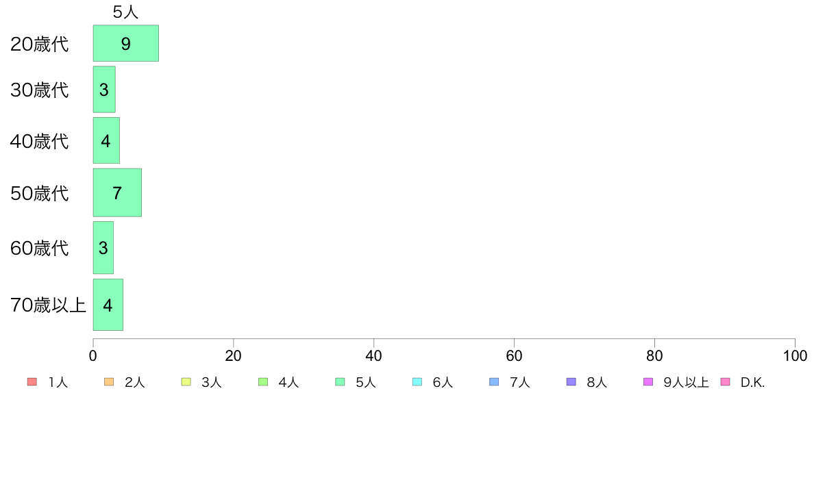Select the 70歳以上 bar showing 4
This screenshot has height=504, width=814.
tap(108, 305)
